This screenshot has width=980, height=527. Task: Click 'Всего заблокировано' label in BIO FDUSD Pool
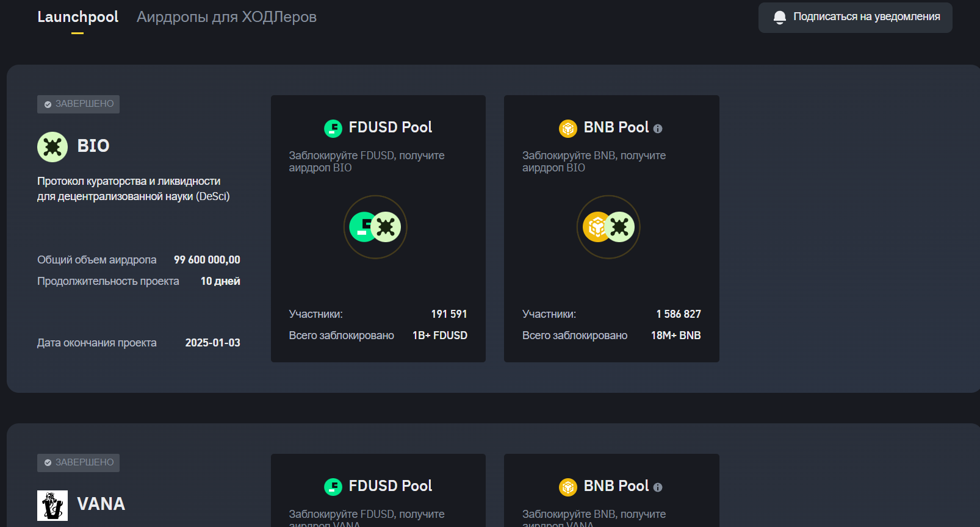(342, 335)
